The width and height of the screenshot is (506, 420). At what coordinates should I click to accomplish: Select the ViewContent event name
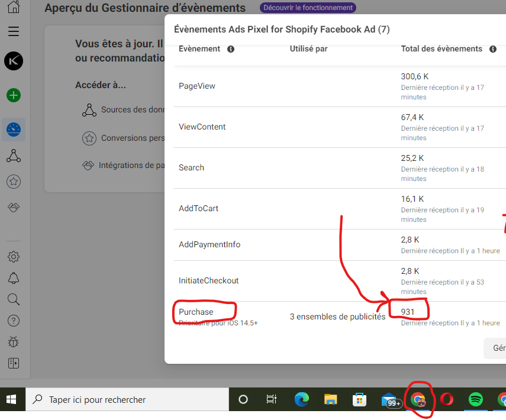coord(202,127)
